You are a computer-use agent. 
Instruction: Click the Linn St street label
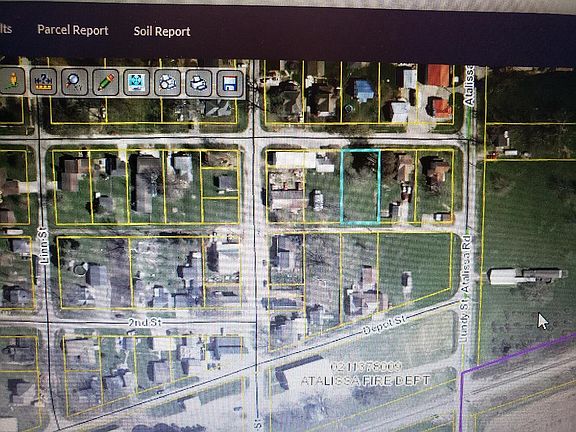pyautogui.click(x=44, y=245)
